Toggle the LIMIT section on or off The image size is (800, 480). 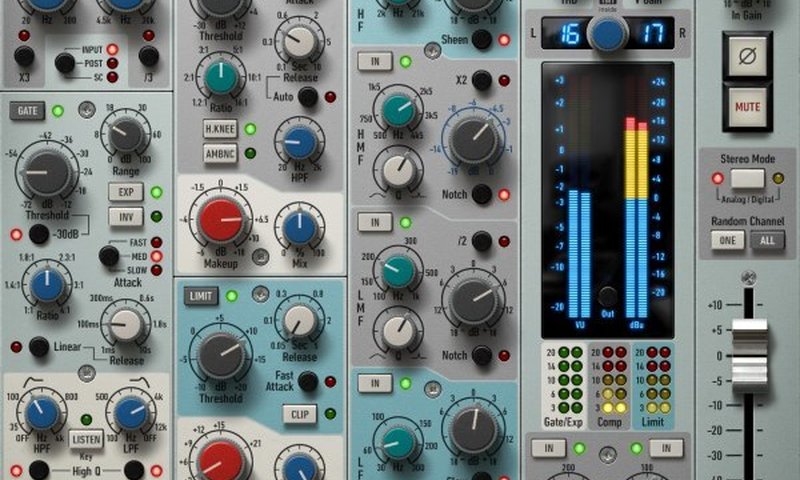tap(201, 296)
